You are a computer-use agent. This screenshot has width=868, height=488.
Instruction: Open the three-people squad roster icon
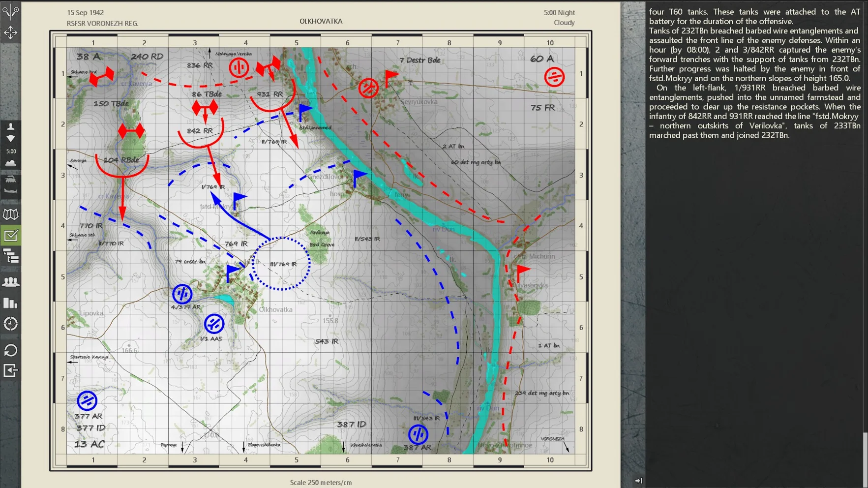[x=10, y=282]
